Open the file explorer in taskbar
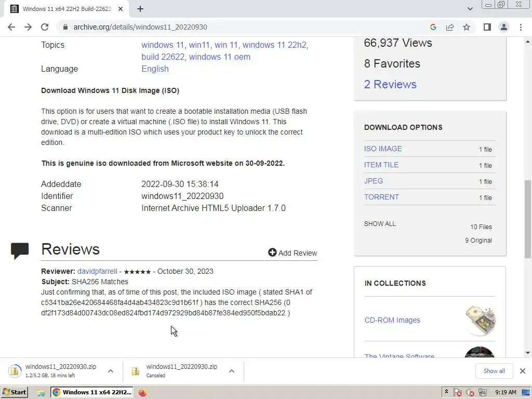This screenshot has height=399, width=532. pyautogui.click(x=41, y=393)
